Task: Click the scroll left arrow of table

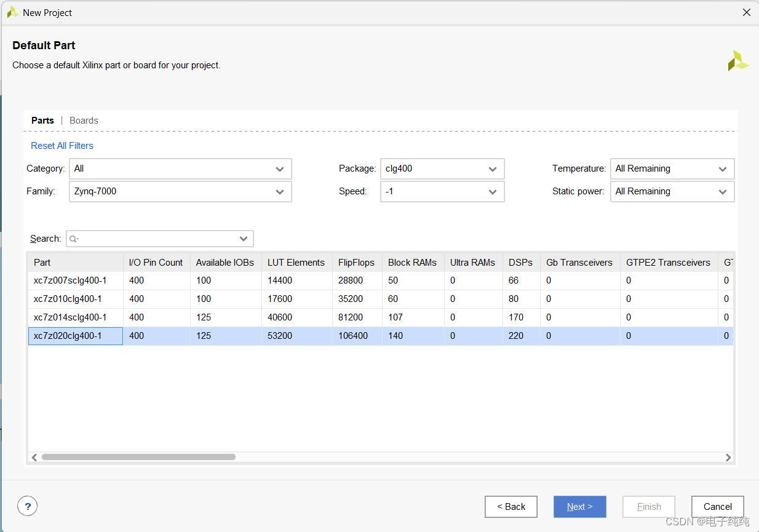Action: click(x=34, y=457)
